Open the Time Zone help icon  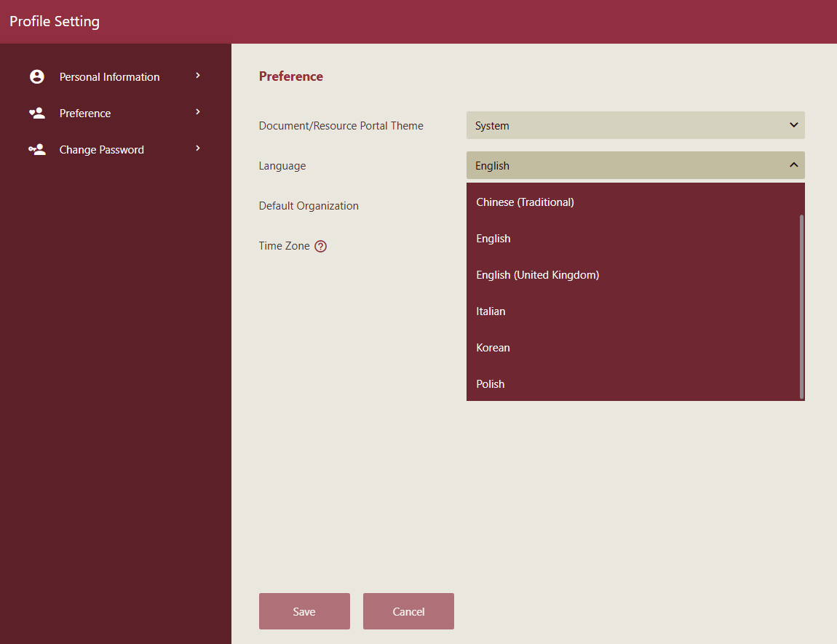(320, 246)
